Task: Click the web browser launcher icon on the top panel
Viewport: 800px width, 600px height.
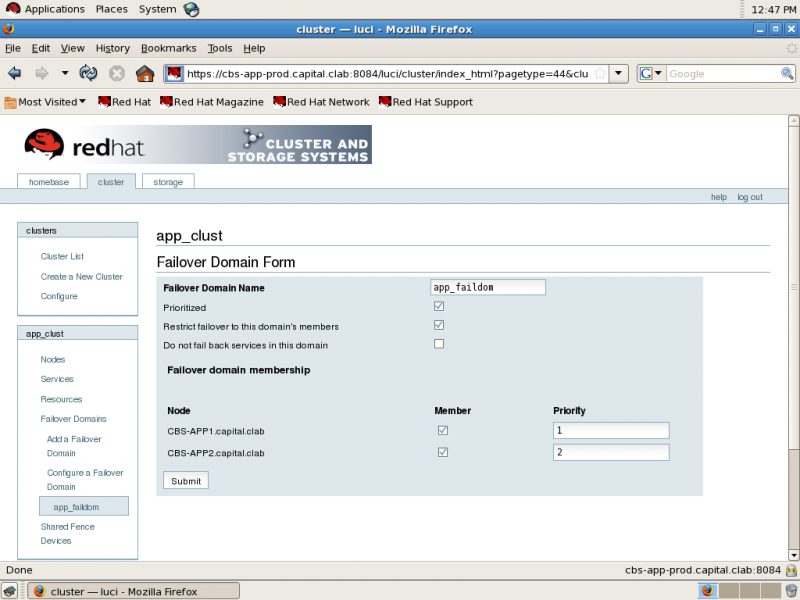Action: pos(191,9)
